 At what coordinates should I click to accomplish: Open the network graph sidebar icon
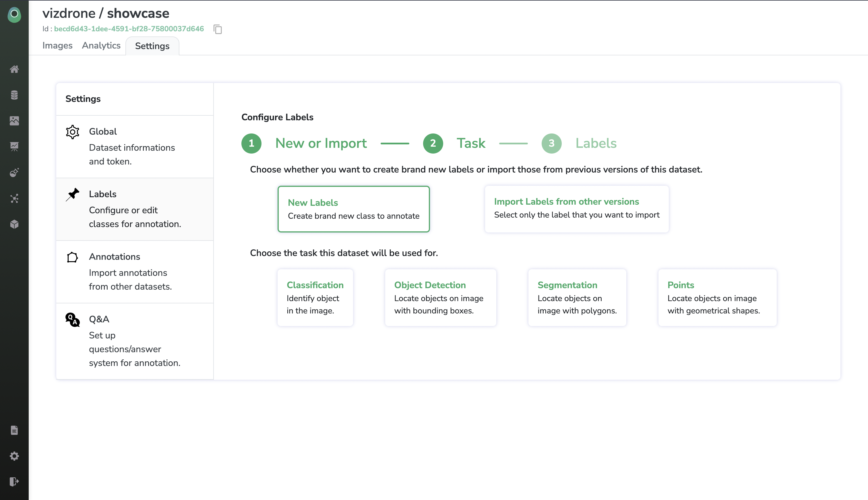(x=14, y=199)
